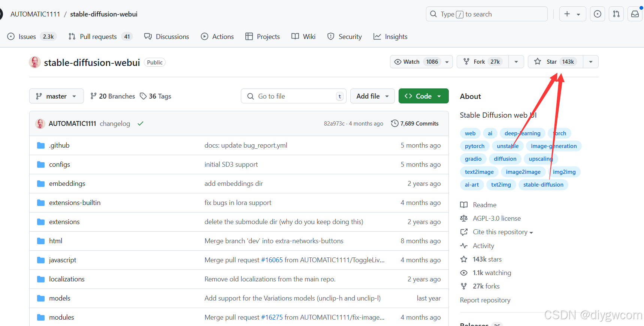Open the Discussions tab
The height and width of the screenshot is (326, 644).
[x=167, y=37]
